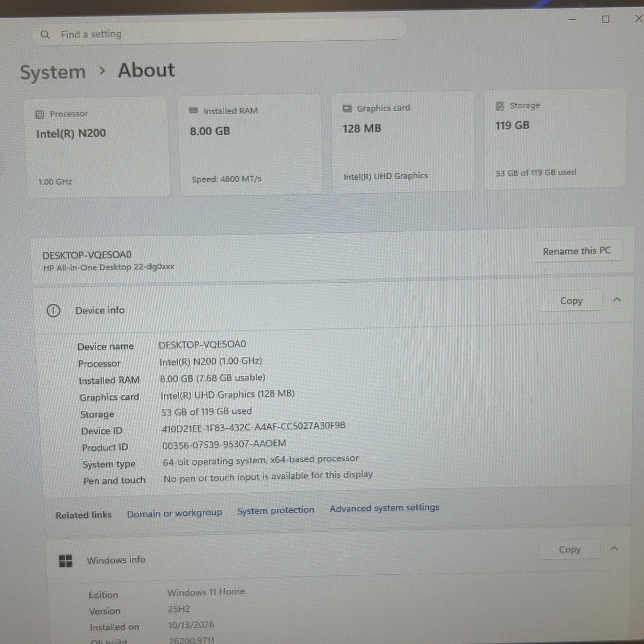This screenshot has height=644, width=644.
Task: Click the Device info circle icon
Action: tap(54, 311)
